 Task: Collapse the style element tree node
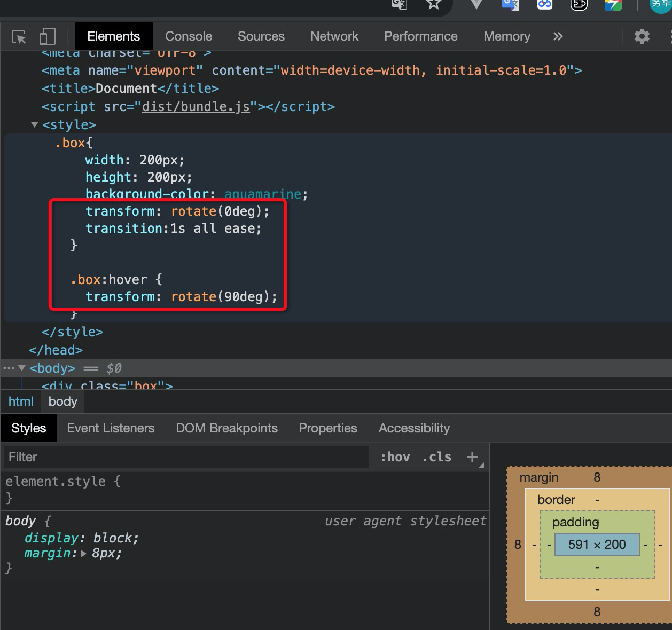point(35,124)
